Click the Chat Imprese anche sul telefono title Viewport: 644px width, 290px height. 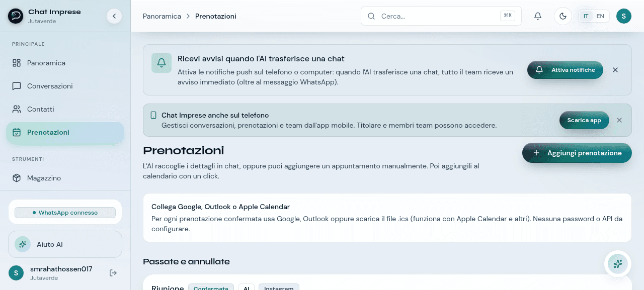[x=215, y=115]
